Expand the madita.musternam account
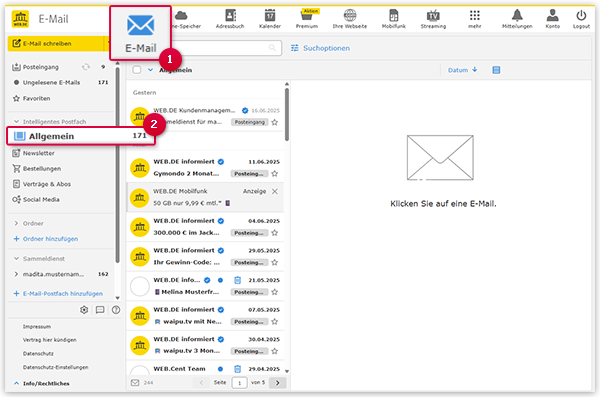The image size is (600, 397). pos(16,274)
